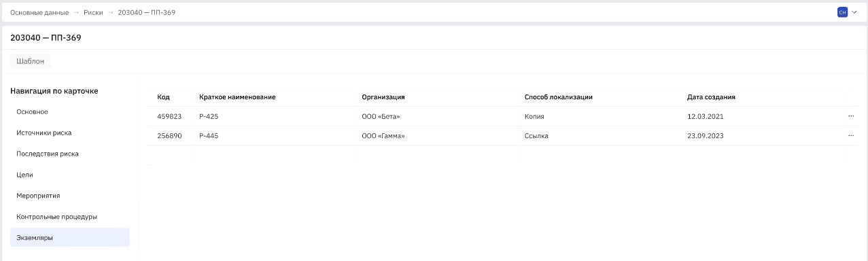
Task: Sort by Код column header
Action: (163, 97)
